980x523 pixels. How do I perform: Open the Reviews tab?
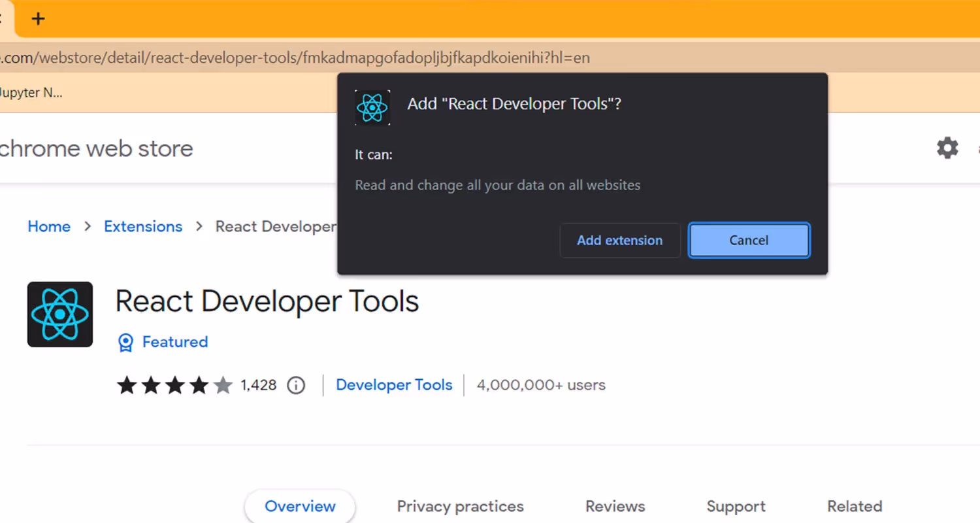[x=615, y=506]
